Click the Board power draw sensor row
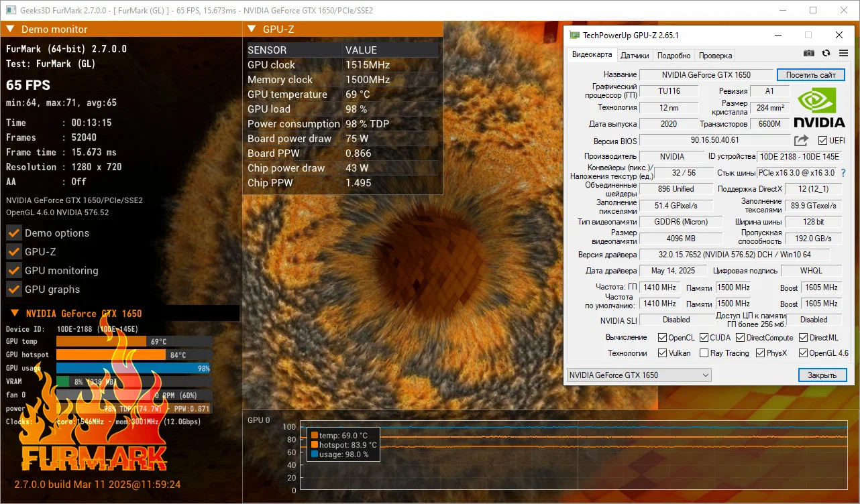This screenshot has height=504, width=860. (342, 139)
